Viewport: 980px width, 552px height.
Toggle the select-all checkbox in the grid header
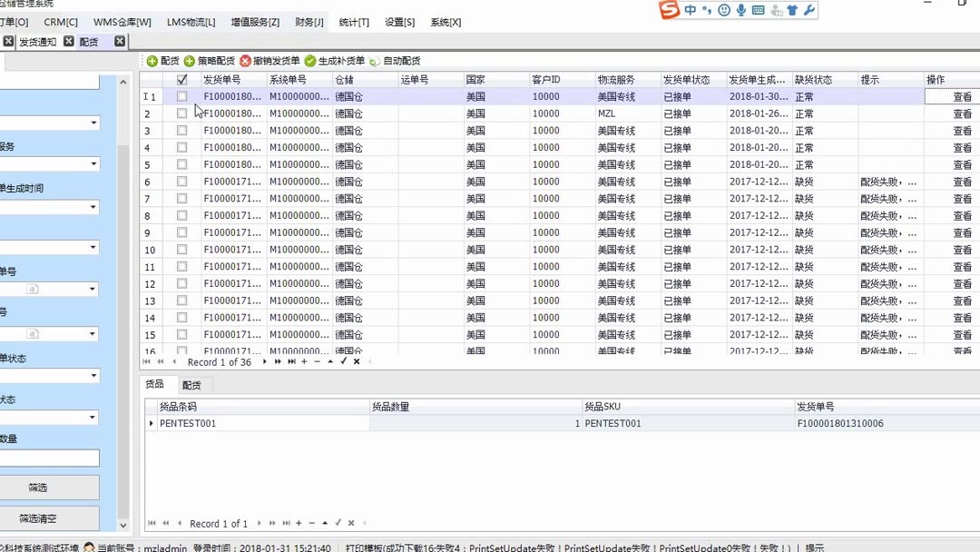(x=181, y=79)
